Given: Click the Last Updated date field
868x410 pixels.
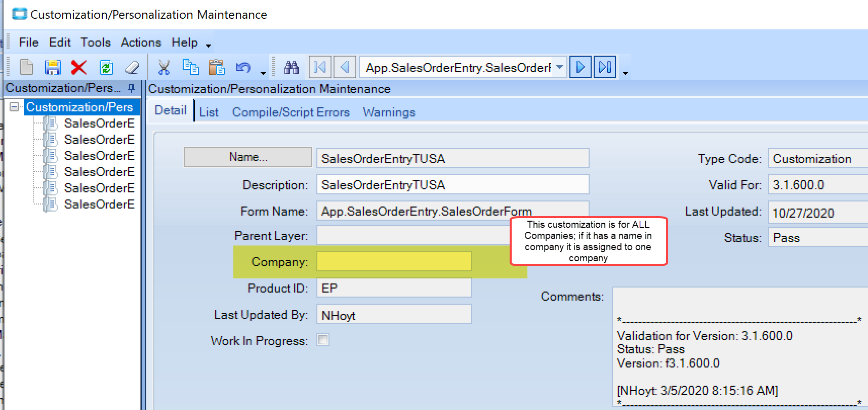Looking at the screenshot, I should tap(818, 212).
